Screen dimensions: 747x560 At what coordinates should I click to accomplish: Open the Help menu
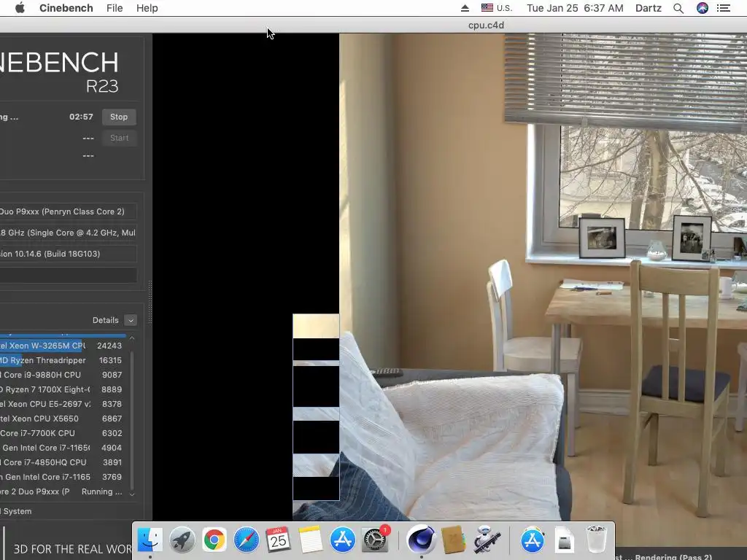[x=147, y=8]
